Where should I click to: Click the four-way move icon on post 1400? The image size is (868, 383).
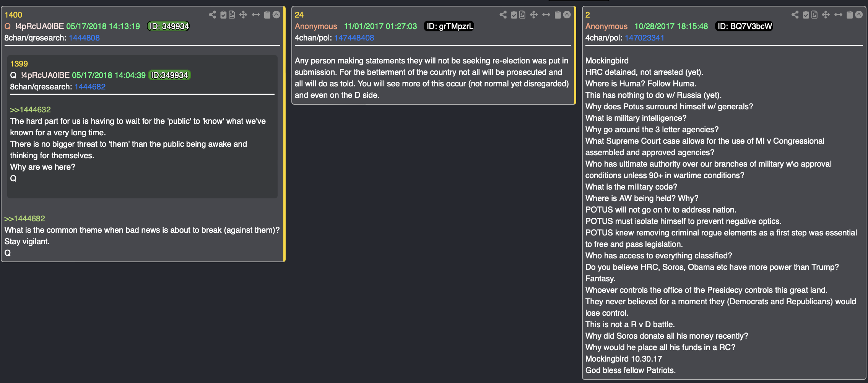(243, 15)
